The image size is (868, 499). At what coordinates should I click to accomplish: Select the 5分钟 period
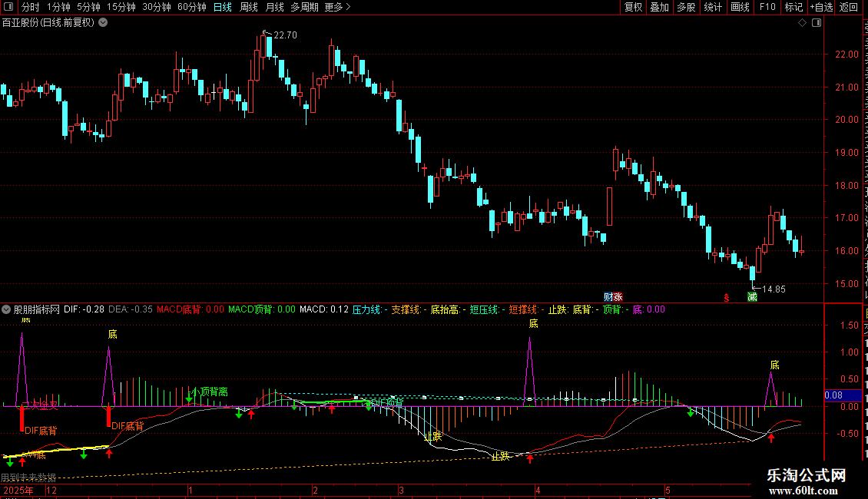point(88,7)
